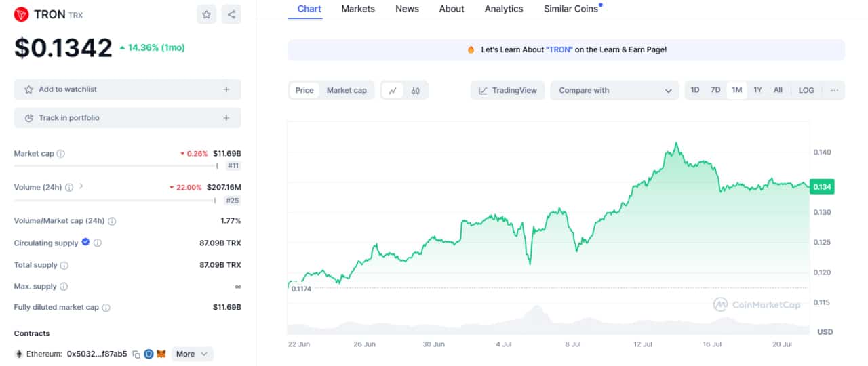Click the Market cap info icon
Screen dimensions: 868x366
[x=60, y=154]
